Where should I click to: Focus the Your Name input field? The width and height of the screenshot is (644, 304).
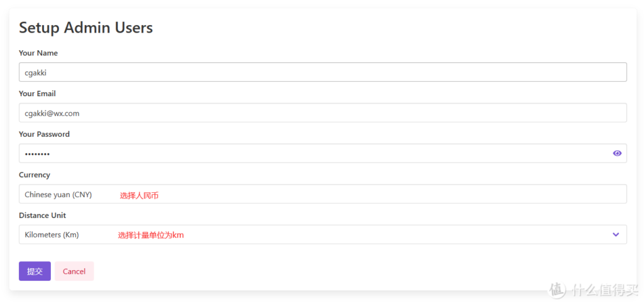pos(314,72)
